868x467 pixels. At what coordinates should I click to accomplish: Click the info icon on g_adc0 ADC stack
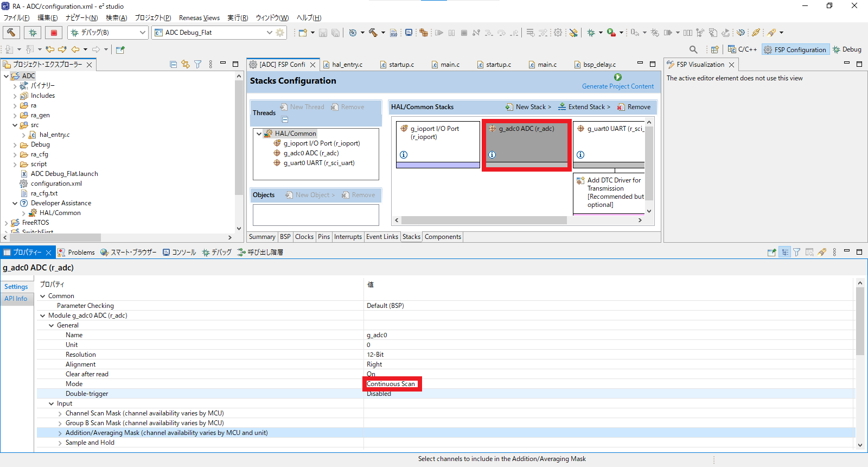[492, 155]
